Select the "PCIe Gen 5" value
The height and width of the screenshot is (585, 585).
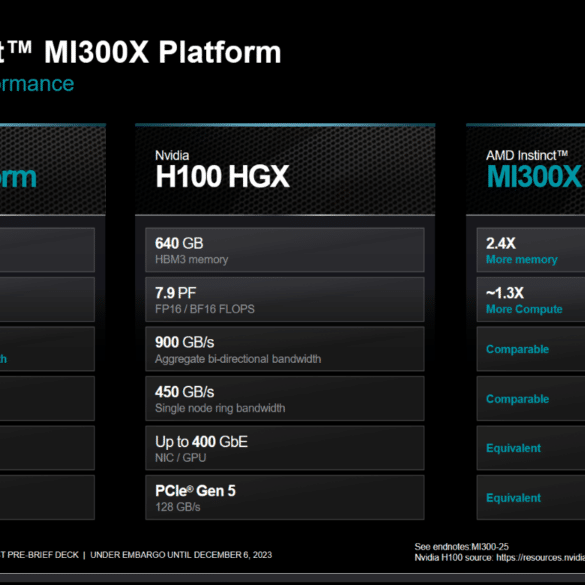point(195,491)
